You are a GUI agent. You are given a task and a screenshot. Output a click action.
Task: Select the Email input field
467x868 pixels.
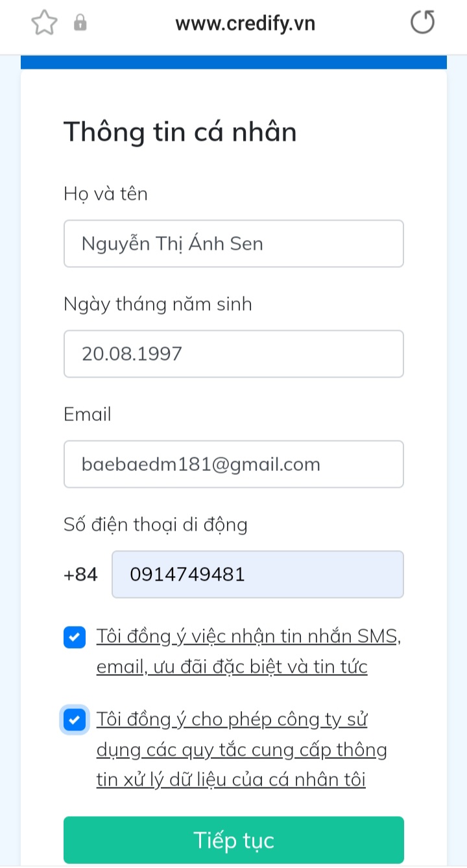pos(233,464)
